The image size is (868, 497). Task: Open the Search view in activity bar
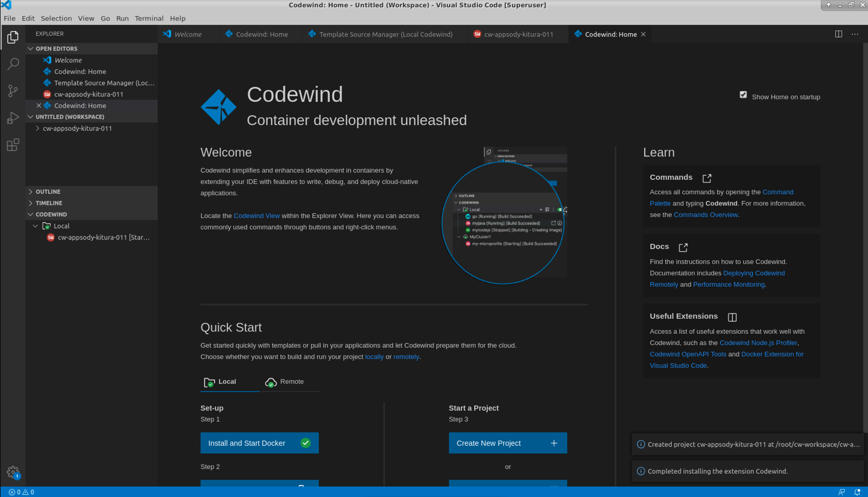[x=12, y=64]
